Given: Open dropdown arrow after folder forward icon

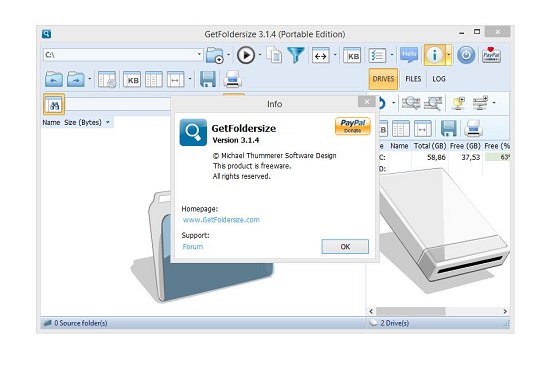Looking at the screenshot, I should 89,79.
